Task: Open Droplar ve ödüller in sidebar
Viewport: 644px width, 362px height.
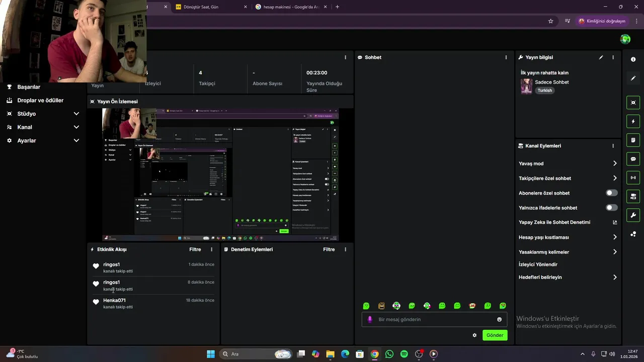Action: pos(40,100)
